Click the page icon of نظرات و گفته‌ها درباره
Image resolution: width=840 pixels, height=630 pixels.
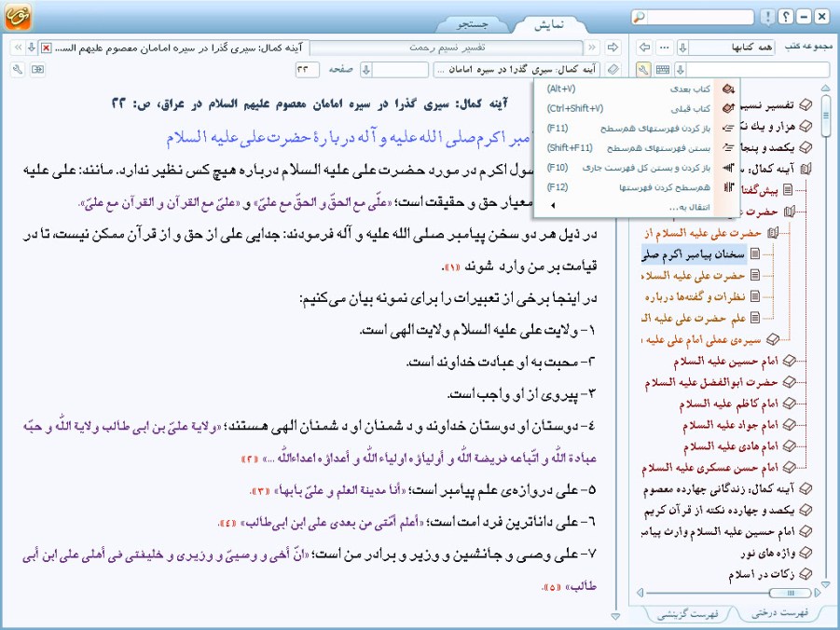click(x=755, y=296)
